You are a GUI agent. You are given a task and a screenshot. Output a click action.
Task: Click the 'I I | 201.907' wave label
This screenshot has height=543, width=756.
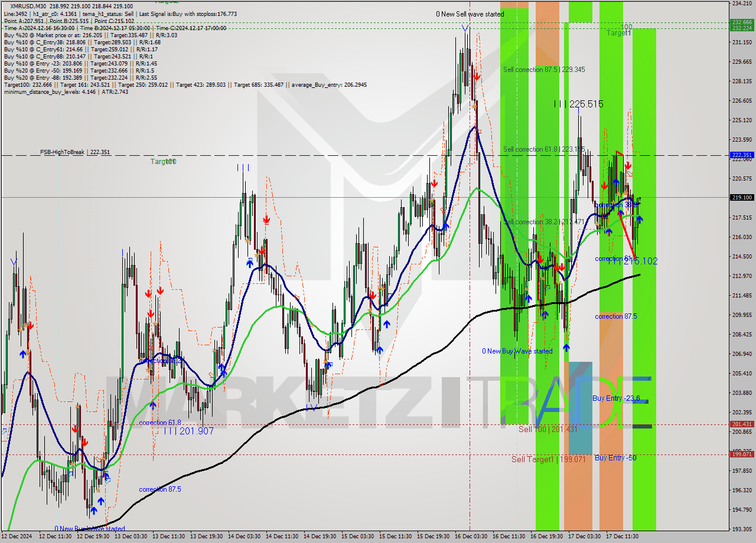pos(189,431)
